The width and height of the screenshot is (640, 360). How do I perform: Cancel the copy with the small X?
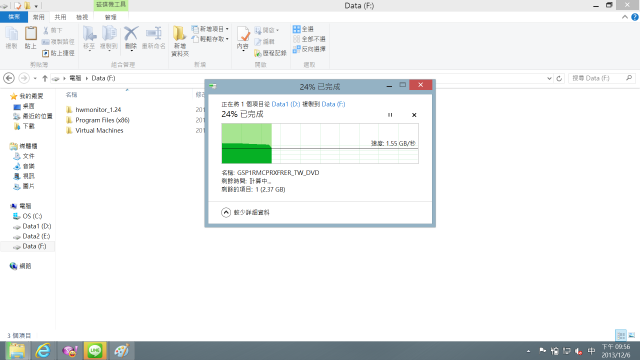[x=414, y=115]
